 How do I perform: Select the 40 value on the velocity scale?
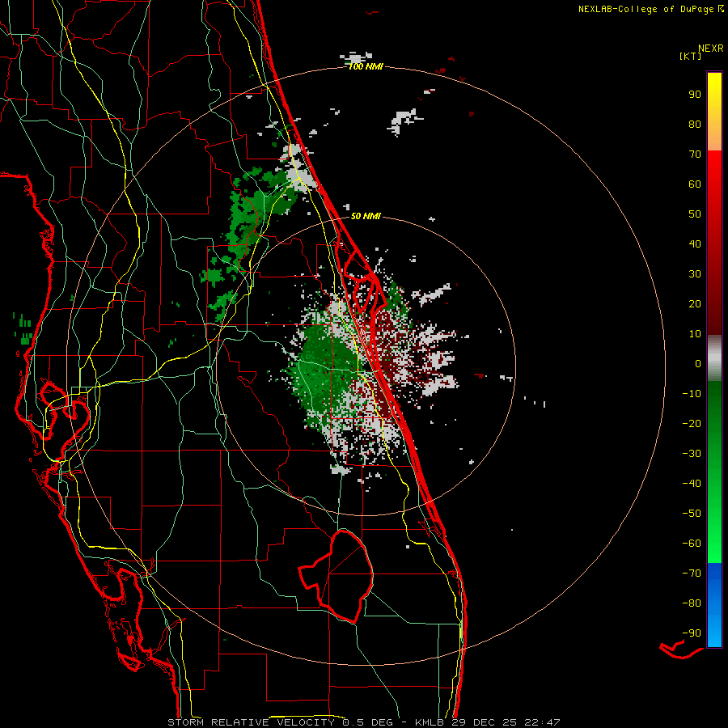(695, 243)
